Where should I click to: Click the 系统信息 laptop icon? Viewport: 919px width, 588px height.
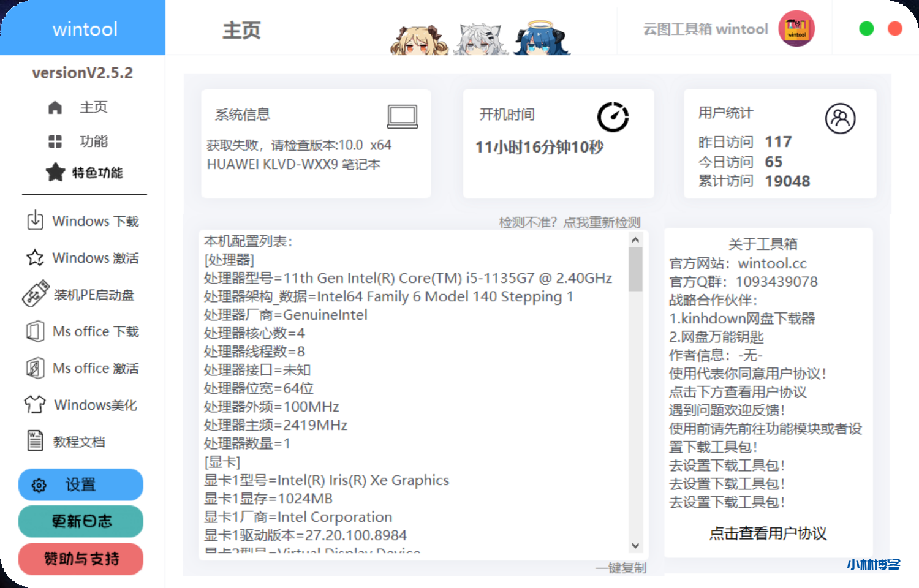tap(403, 116)
